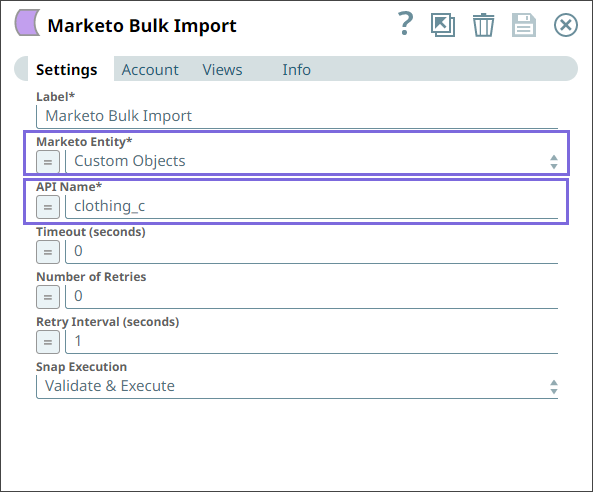Toggle expression for Number of Retries
The height and width of the screenshot is (492, 593).
(48, 297)
